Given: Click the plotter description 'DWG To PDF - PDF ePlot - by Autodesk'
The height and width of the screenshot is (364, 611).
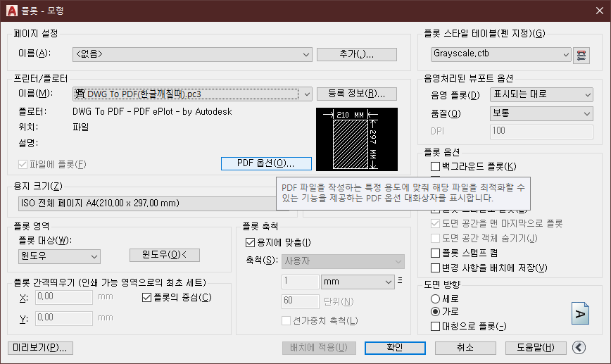Looking at the screenshot, I should (152, 112).
